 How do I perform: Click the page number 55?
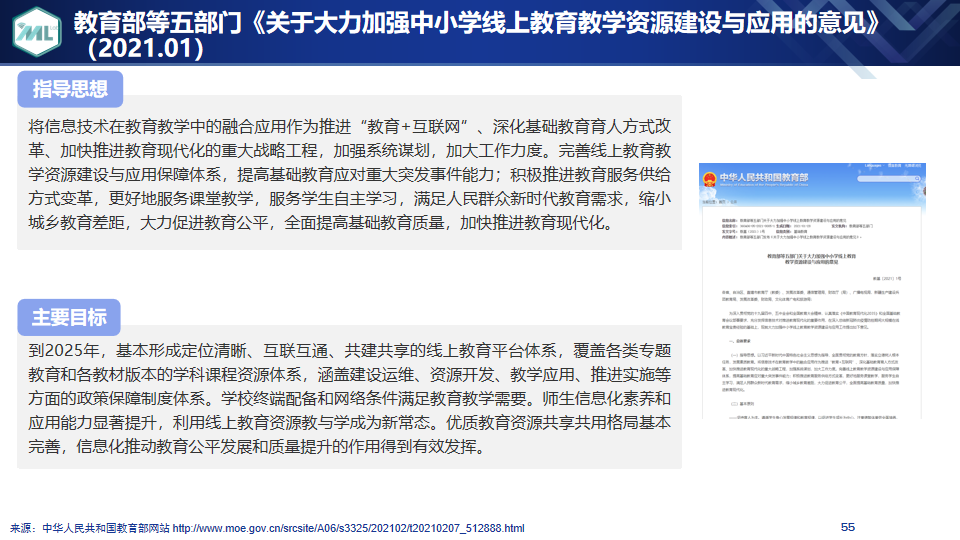click(x=848, y=527)
